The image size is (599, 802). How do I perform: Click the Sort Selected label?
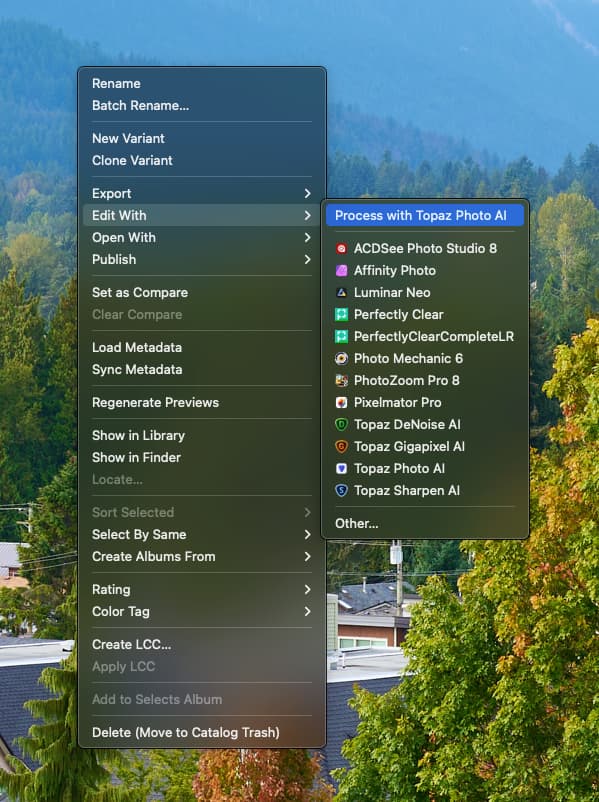[133, 513]
